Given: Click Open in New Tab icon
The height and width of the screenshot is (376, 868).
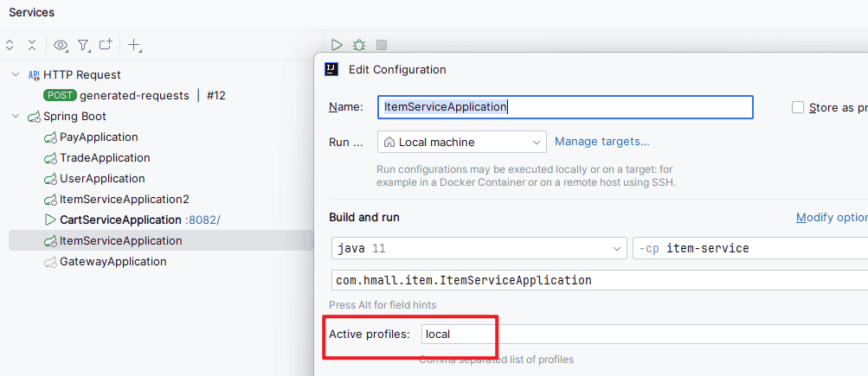Looking at the screenshot, I should [106, 45].
